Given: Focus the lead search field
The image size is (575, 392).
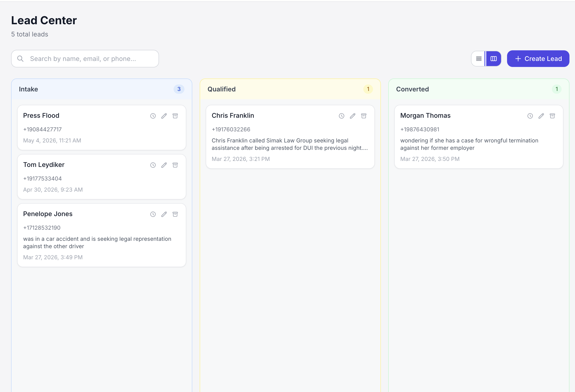Looking at the screenshot, I should point(85,59).
